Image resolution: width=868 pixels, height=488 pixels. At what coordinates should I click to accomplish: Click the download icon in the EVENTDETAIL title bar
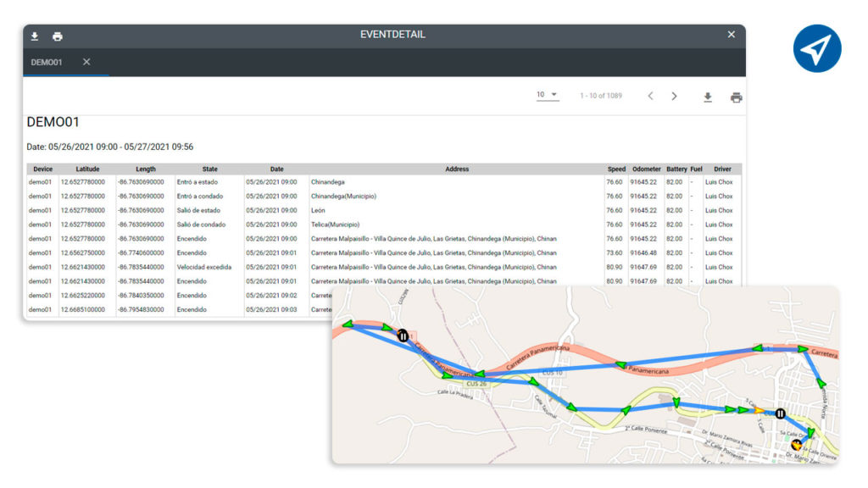[34, 36]
